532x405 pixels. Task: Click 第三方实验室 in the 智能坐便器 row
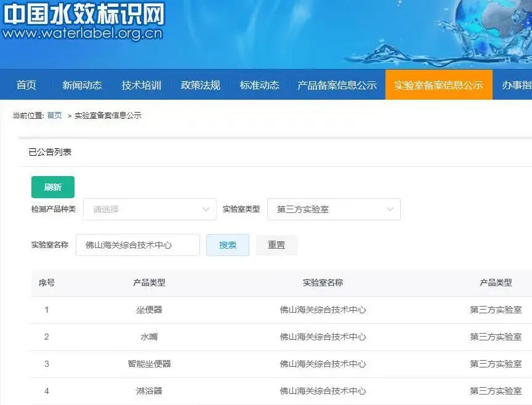tap(496, 364)
